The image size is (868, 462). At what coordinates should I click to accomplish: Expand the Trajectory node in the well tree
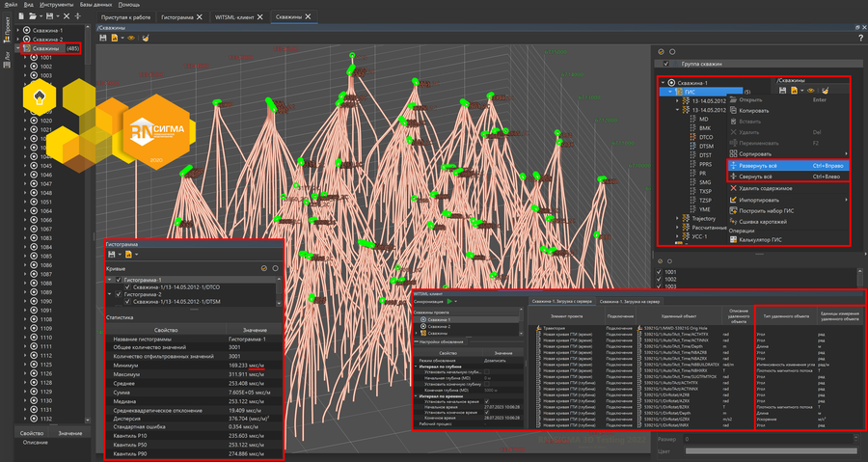tap(675, 218)
